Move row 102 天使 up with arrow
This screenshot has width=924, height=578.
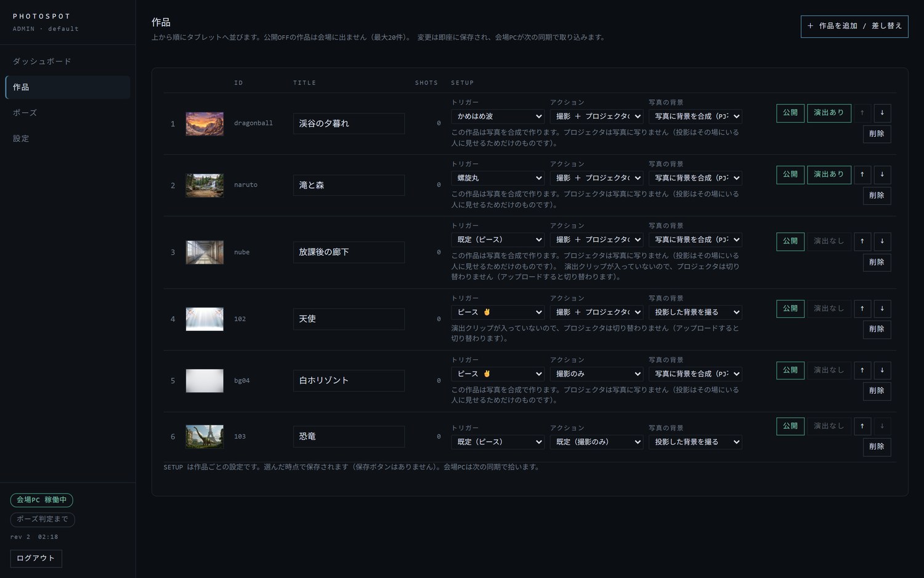pyautogui.click(x=862, y=308)
